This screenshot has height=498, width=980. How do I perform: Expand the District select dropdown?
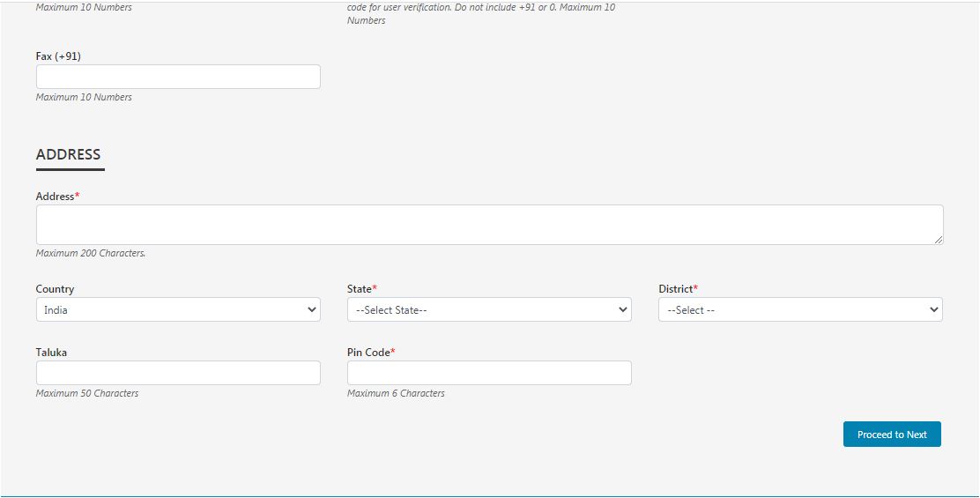click(x=800, y=310)
